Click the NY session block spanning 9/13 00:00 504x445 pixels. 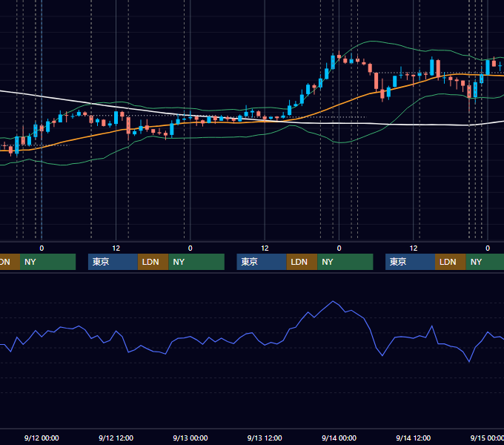coord(196,262)
